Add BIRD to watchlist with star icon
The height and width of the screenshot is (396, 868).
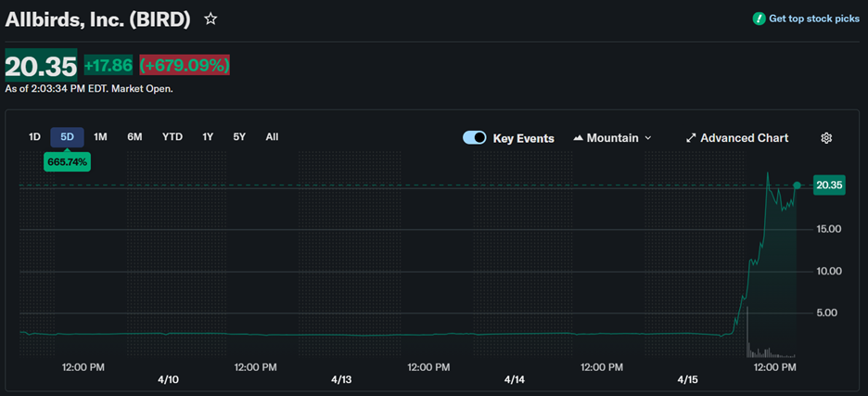point(211,19)
